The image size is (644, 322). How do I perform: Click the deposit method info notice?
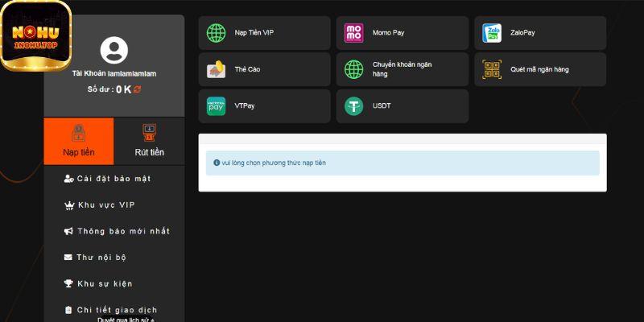pos(402,163)
